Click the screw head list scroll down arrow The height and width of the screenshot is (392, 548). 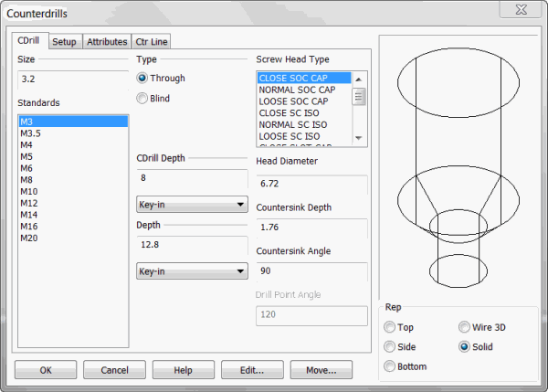point(359,138)
